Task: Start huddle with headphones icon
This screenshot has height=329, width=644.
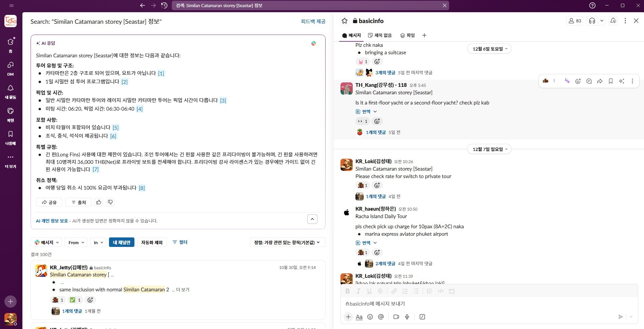Action: (592, 21)
